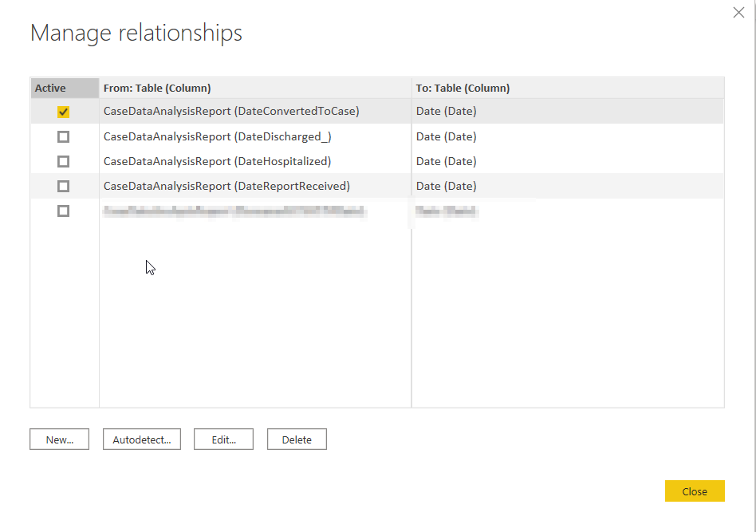The width and height of the screenshot is (756, 532).
Task: Tick the DateReportReceived relationship checkbox
Action: pyautogui.click(x=63, y=186)
